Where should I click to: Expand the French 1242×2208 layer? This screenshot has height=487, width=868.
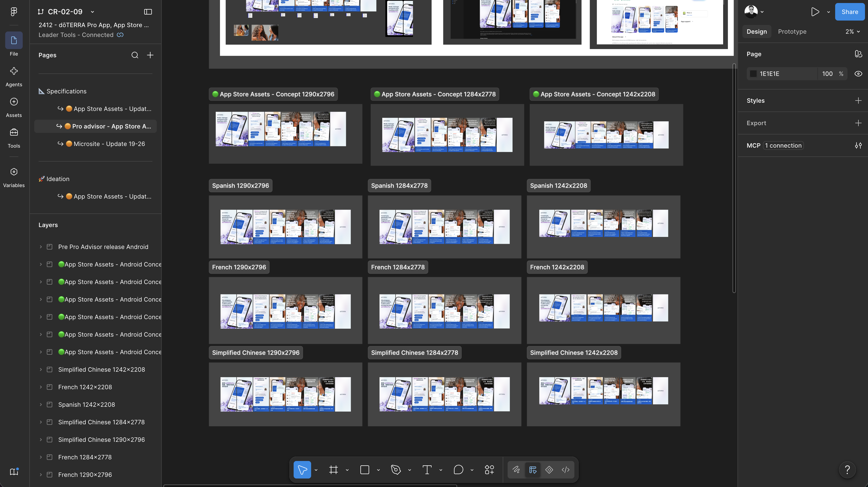point(41,387)
